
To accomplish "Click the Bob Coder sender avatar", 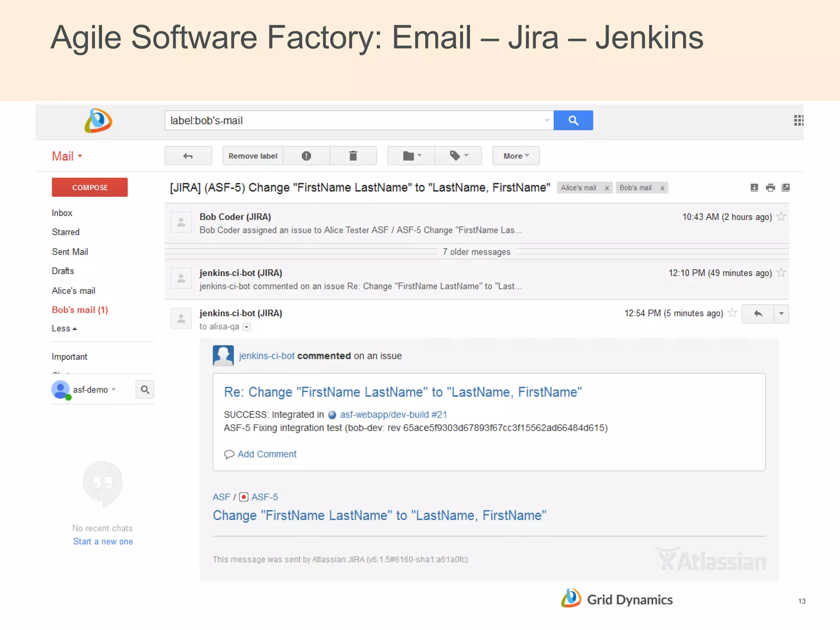I will coord(181,222).
